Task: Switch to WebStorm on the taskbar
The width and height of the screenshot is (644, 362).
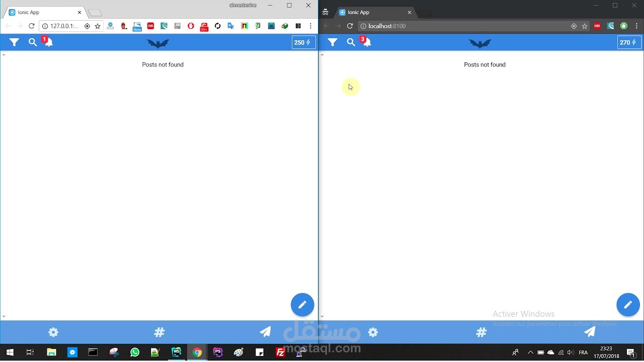Action: [x=176, y=352]
